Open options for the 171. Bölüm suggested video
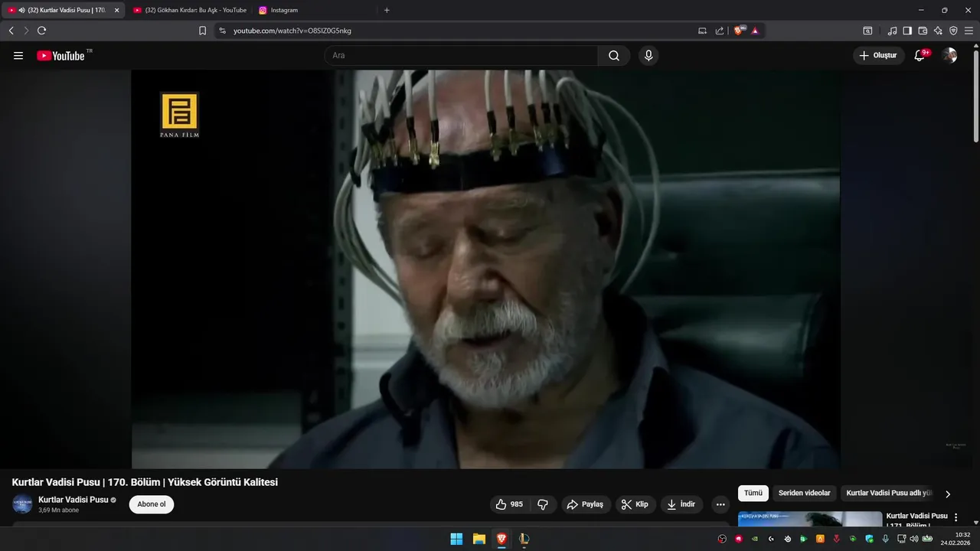Viewport: 980px width, 551px height. pos(955,518)
